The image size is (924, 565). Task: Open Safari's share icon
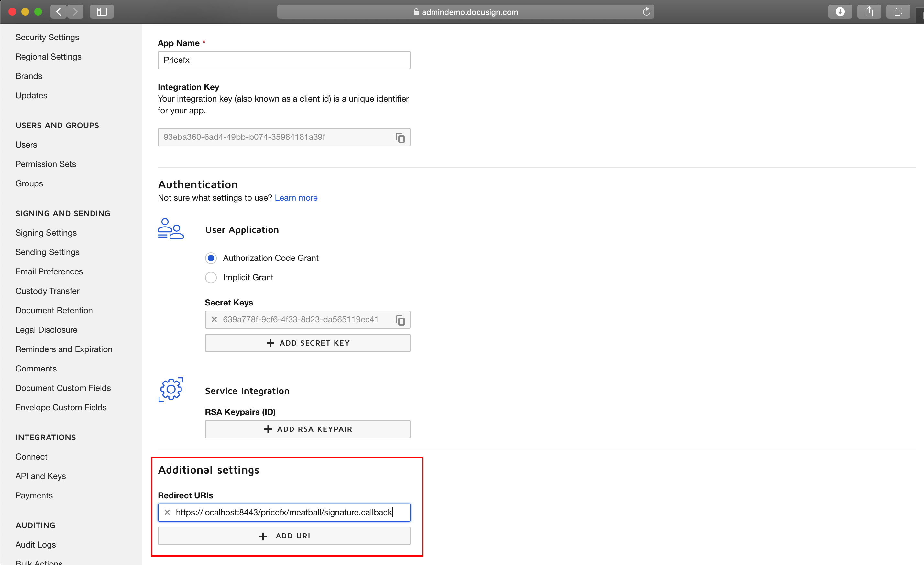pyautogui.click(x=869, y=12)
